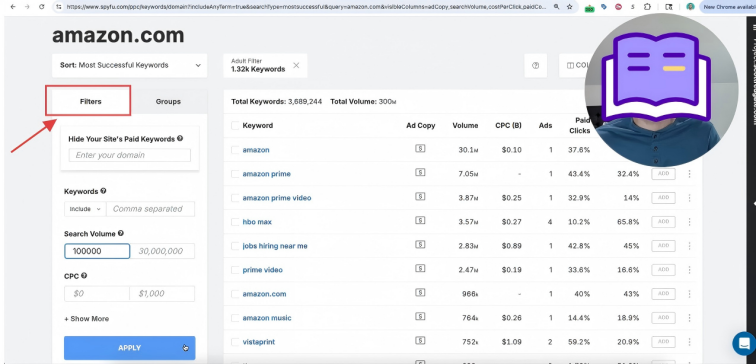Reload the page with the refresh icon
The width and height of the screenshot is (756, 364).
pos(41,7)
